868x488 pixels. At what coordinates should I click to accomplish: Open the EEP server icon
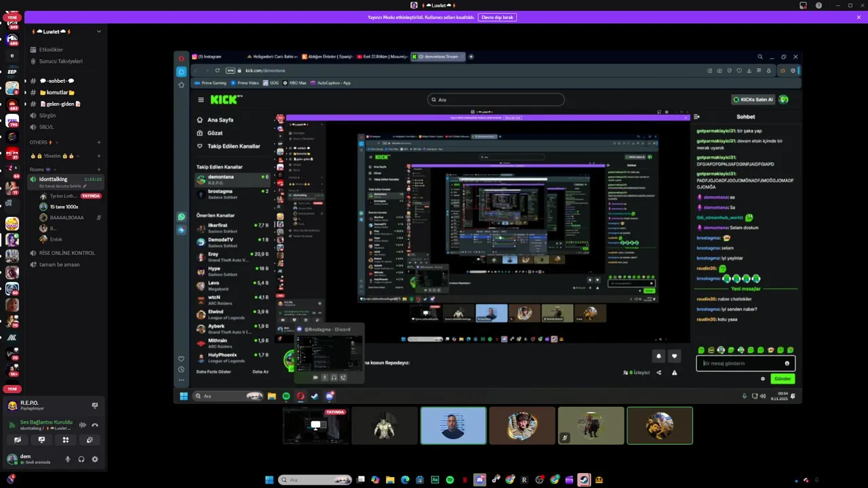(12, 71)
